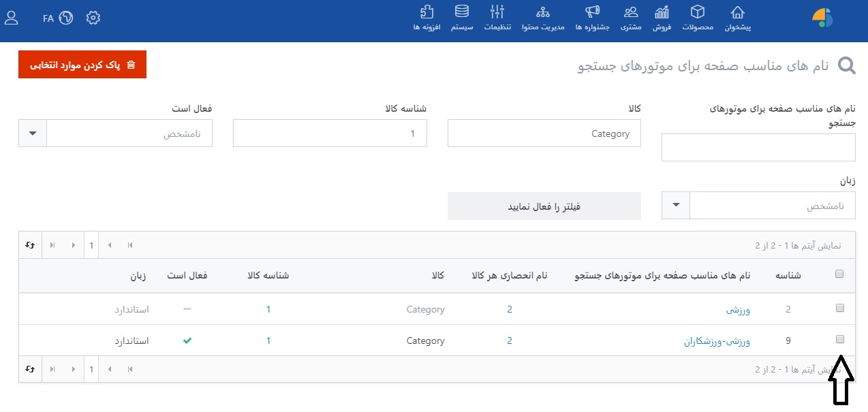The image size is (868, 412).
Task: Go to last page in top pager
Action: click(x=52, y=244)
